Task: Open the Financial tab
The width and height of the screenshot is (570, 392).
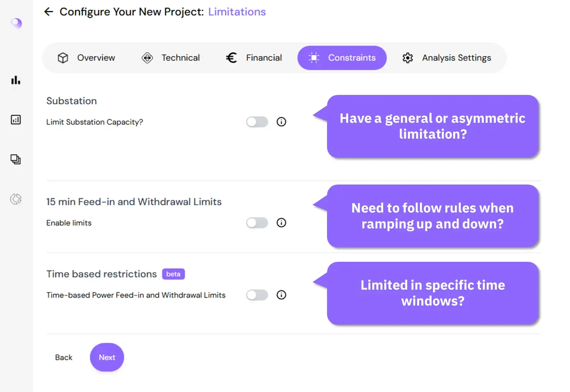Action: [x=254, y=58]
